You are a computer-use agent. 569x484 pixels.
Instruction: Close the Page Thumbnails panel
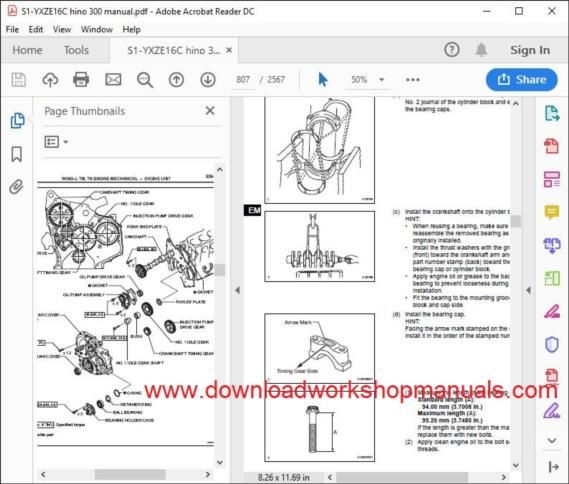pos(210,111)
